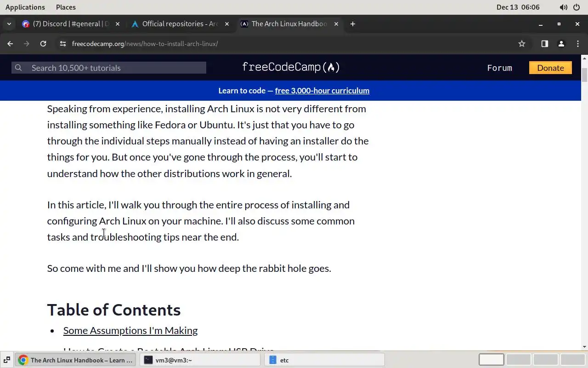Go back to previous page
588x368 pixels.
coord(10,44)
